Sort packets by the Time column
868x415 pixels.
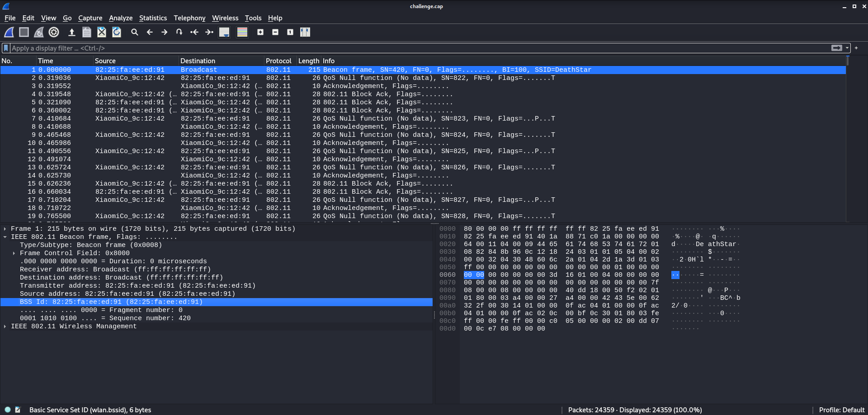65,61
